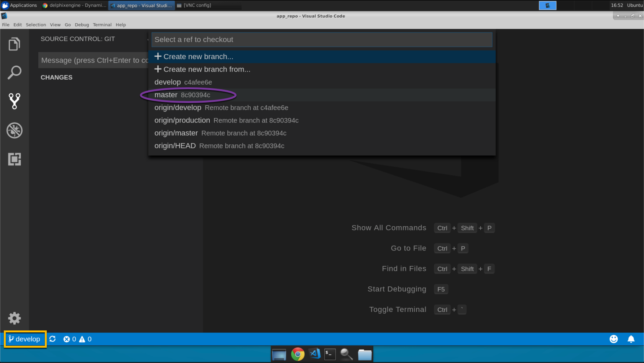Open the Source Control view icon
This screenshot has height=363, width=644.
pos(14,101)
